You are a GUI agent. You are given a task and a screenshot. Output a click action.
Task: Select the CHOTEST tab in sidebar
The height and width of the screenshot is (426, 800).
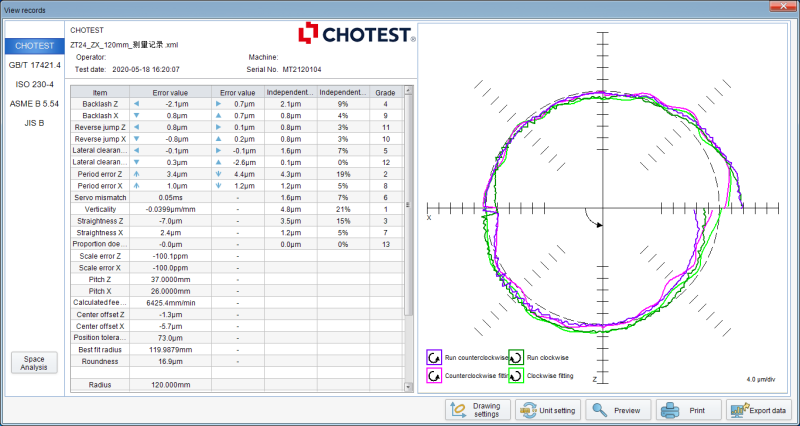34,46
